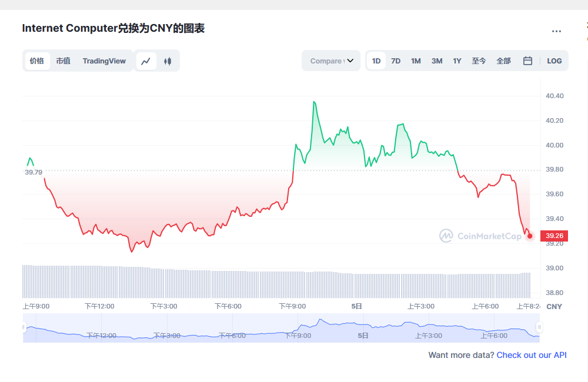Open the Check out our API link
This screenshot has width=588, height=382.
click(532, 354)
